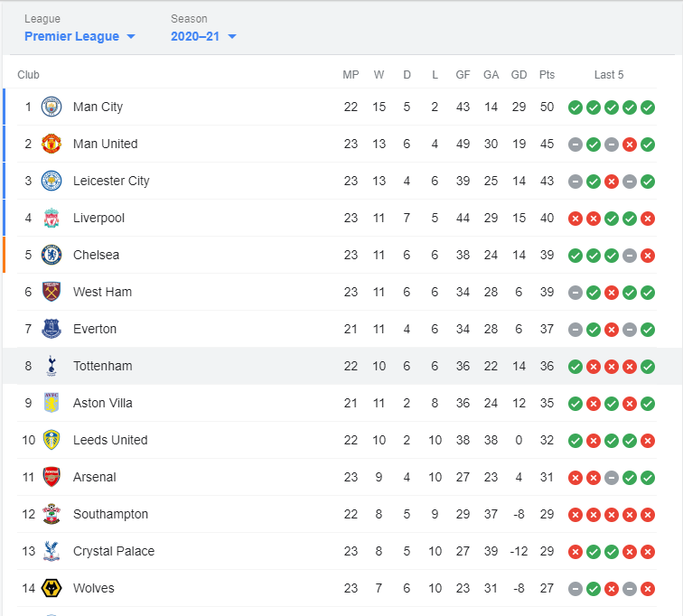This screenshot has height=616, width=683.
Task: Select the Southampton table row
Action: pyautogui.click(x=337, y=514)
